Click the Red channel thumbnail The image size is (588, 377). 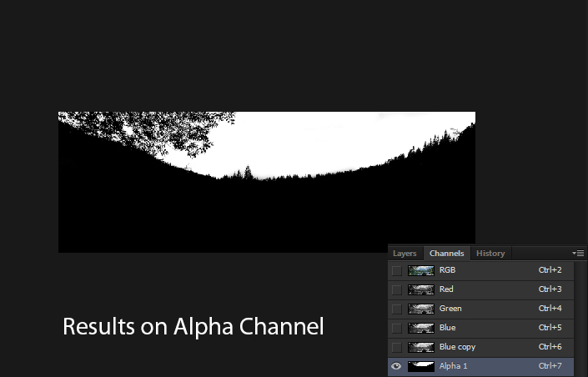420,289
